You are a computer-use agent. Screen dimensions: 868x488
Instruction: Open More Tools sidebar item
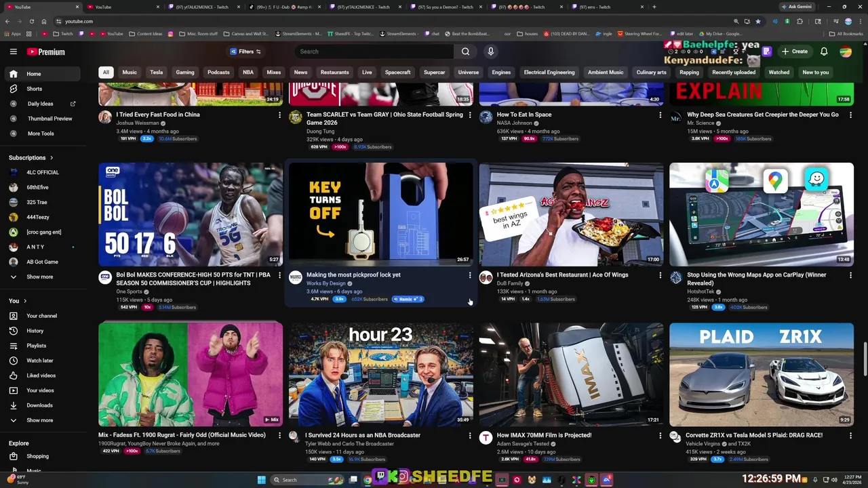(x=41, y=134)
